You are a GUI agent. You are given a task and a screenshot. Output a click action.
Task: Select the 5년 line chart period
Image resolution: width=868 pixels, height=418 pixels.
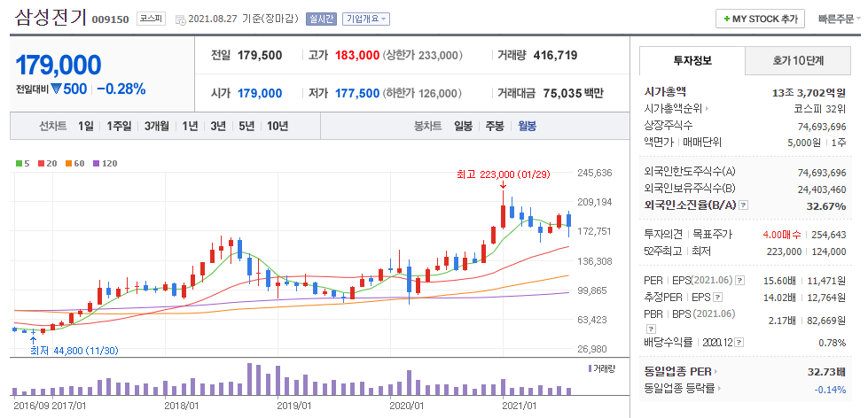tap(246, 126)
